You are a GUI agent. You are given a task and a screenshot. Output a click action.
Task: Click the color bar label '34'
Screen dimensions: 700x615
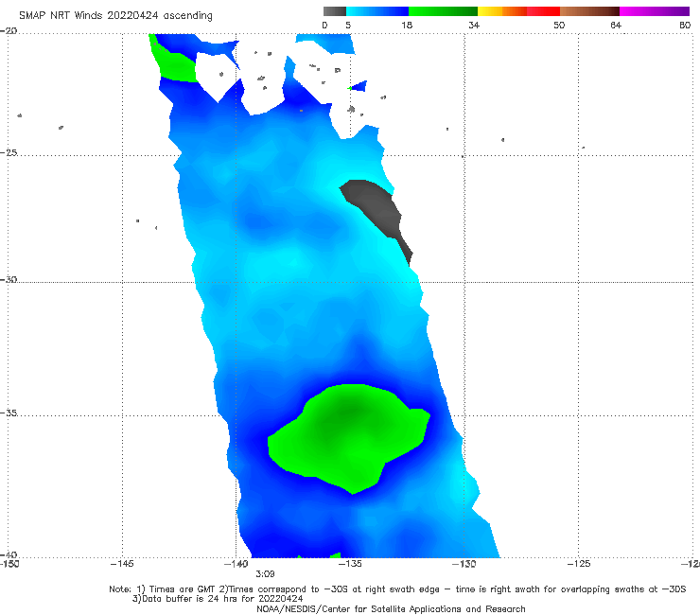pyautogui.click(x=474, y=26)
